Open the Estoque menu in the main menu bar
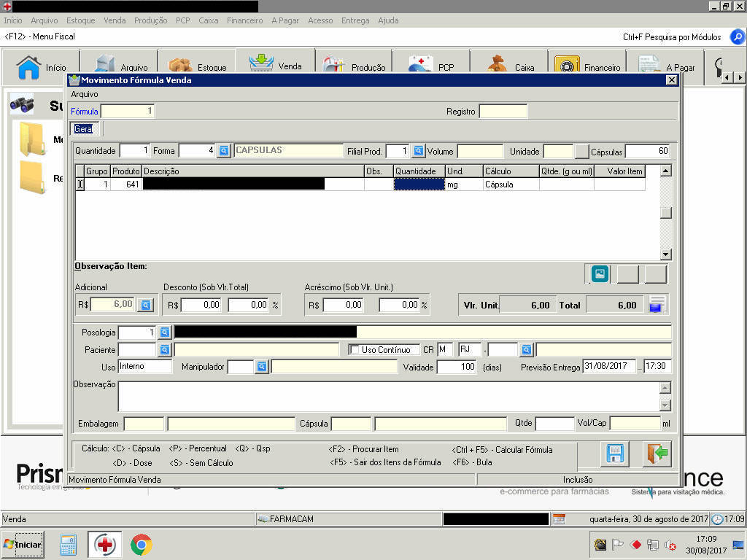The height and width of the screenshot is (560, 747). pos(80,20)
